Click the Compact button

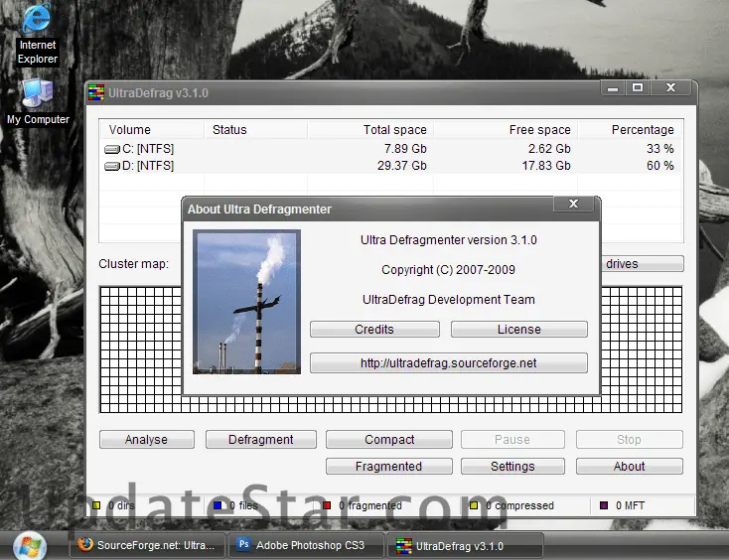coord(389,439)
